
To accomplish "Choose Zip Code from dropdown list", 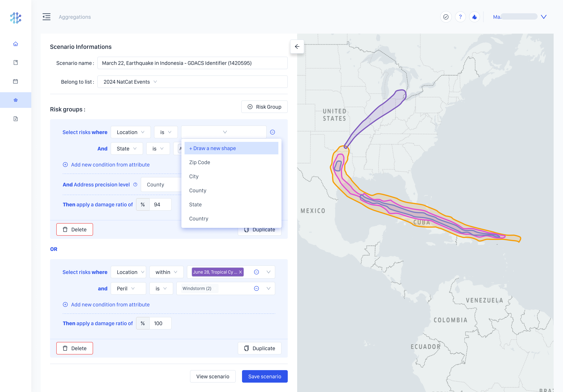I will pos(199,162).
